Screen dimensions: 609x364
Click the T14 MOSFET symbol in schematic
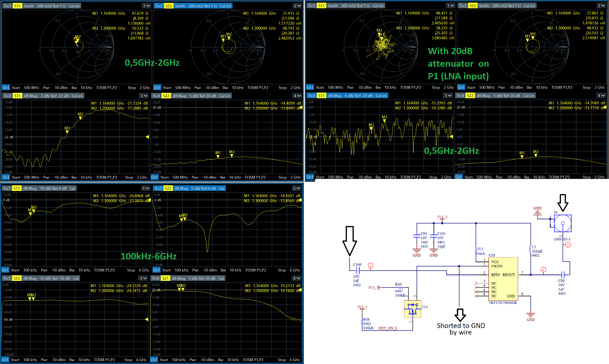coord(413,309)
